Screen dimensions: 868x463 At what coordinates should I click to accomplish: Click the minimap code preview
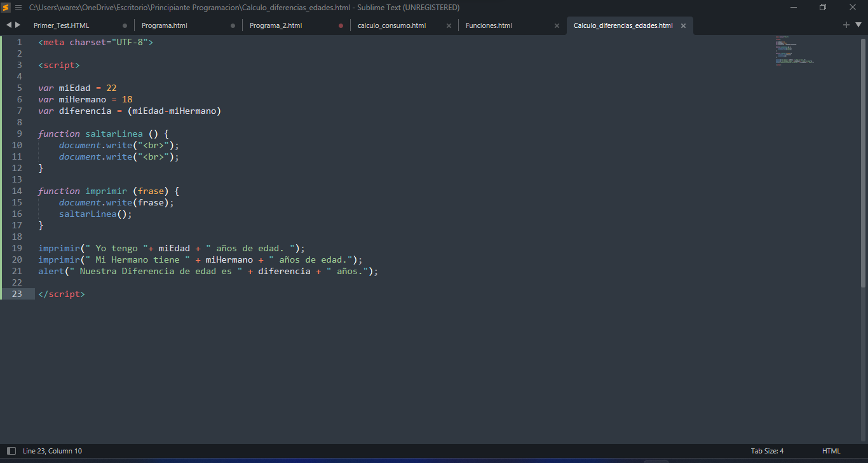pyautogui.click(x=794, y=51)
